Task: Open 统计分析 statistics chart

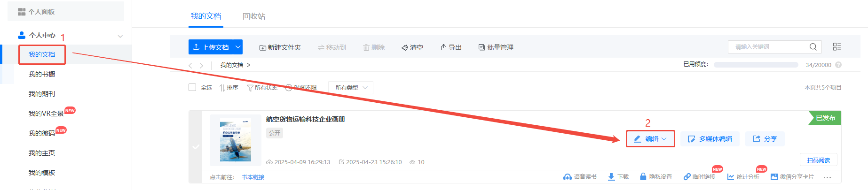Action: coord(743,177)
